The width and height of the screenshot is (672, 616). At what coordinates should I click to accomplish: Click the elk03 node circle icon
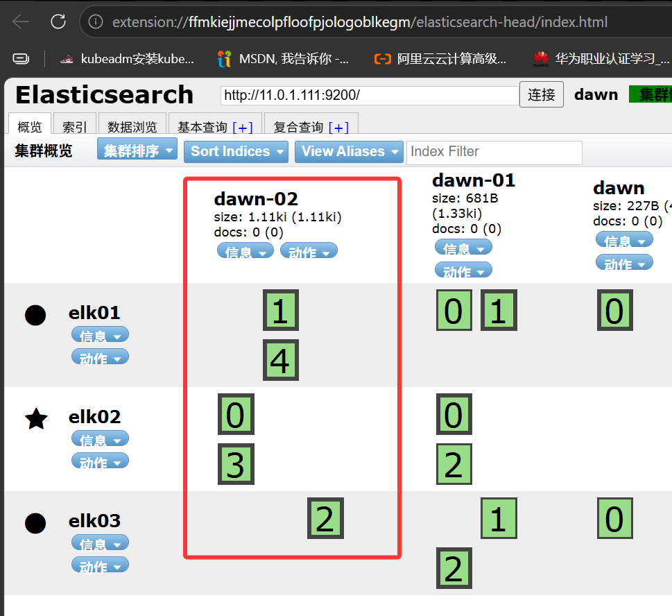pos(35,524)
